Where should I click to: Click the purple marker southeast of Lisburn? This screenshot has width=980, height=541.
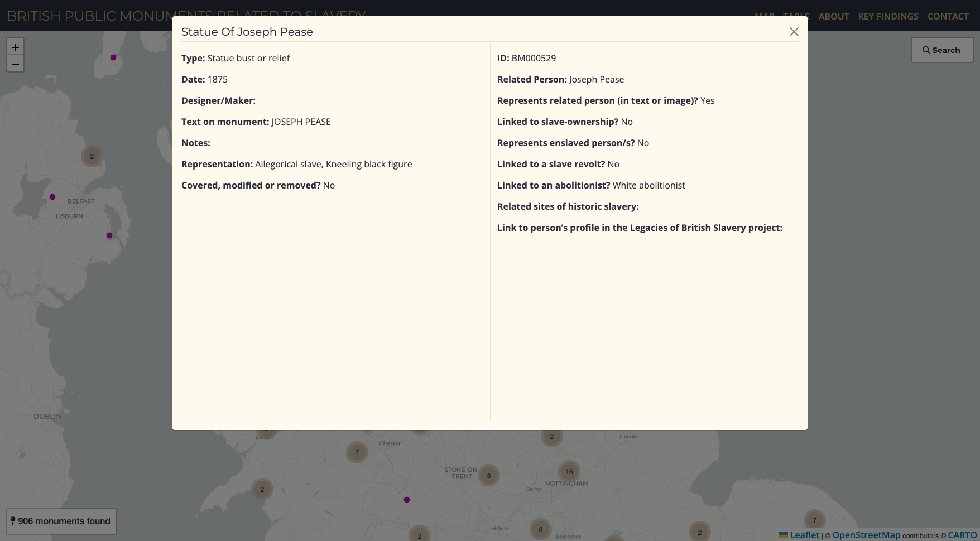[x=109, y=235]
